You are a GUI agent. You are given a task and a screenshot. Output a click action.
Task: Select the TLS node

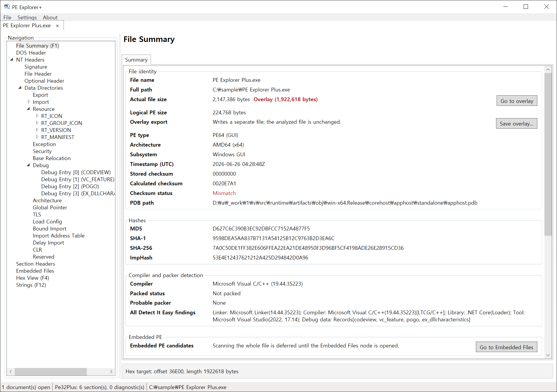[37, 215]
